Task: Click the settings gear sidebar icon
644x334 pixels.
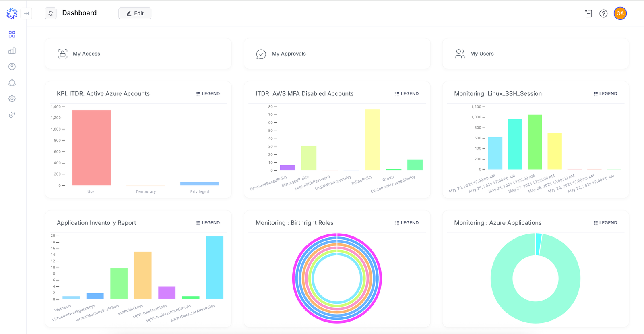Action: point(12,99)
